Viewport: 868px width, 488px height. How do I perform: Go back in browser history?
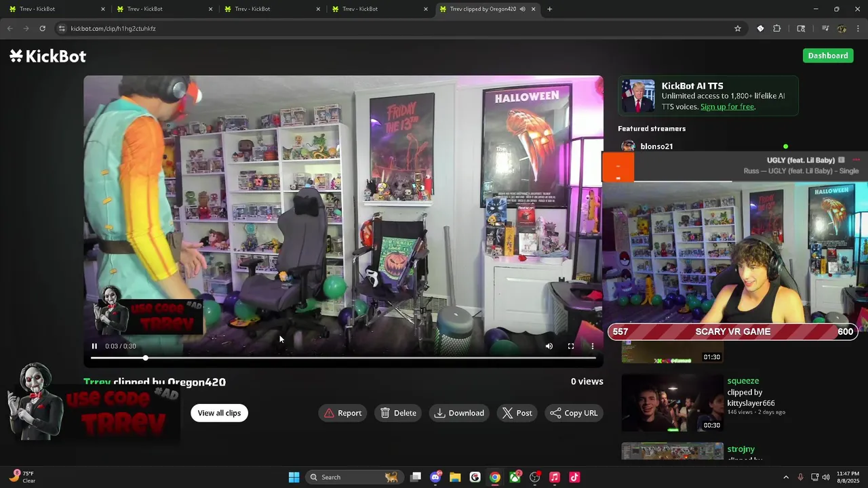9,28
